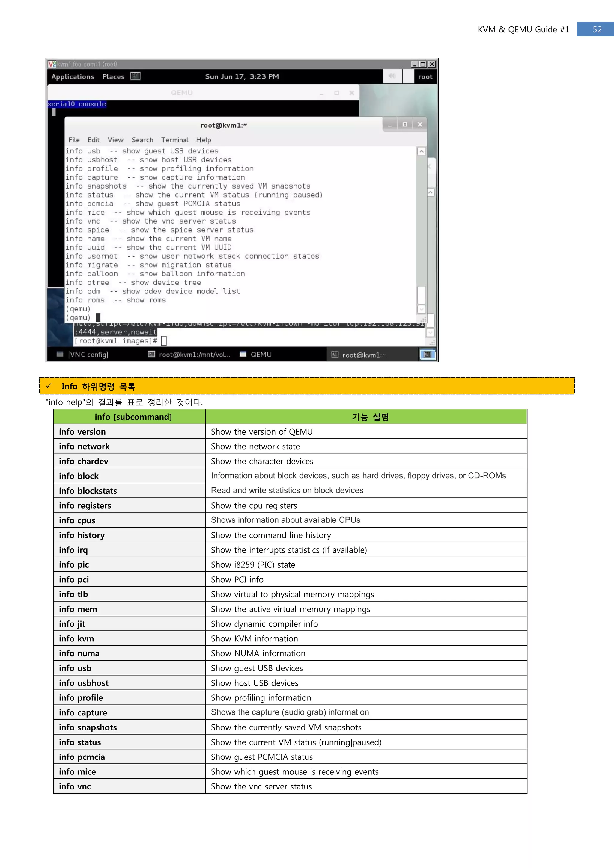Launch terminal icon beside Places menu

pos(135,76)
